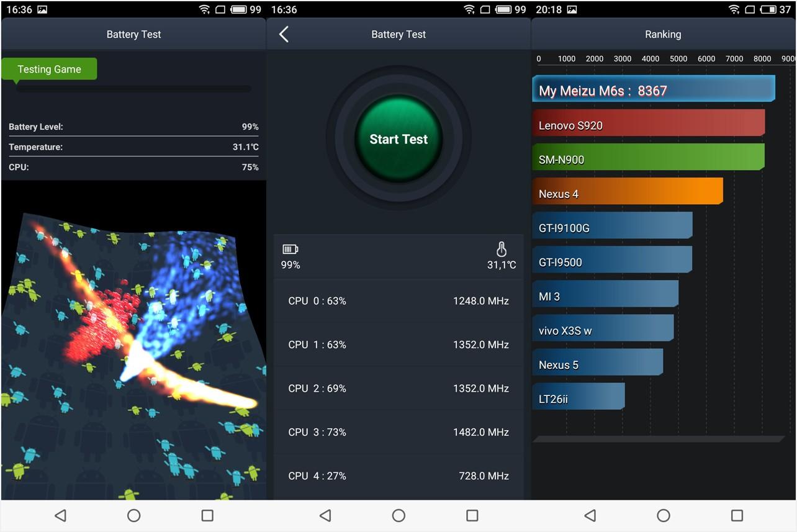Tap the CPU 3 : 73% row
797x532 pixels.
(398, 432)
